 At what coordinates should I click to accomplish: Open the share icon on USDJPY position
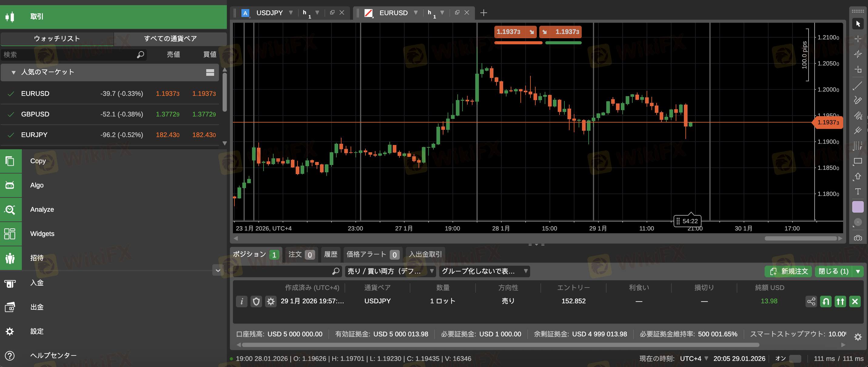pos(811,301)
